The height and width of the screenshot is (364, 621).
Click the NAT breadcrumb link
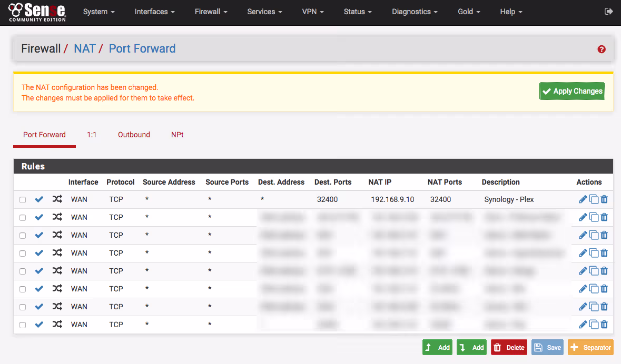tap(84, 49)
